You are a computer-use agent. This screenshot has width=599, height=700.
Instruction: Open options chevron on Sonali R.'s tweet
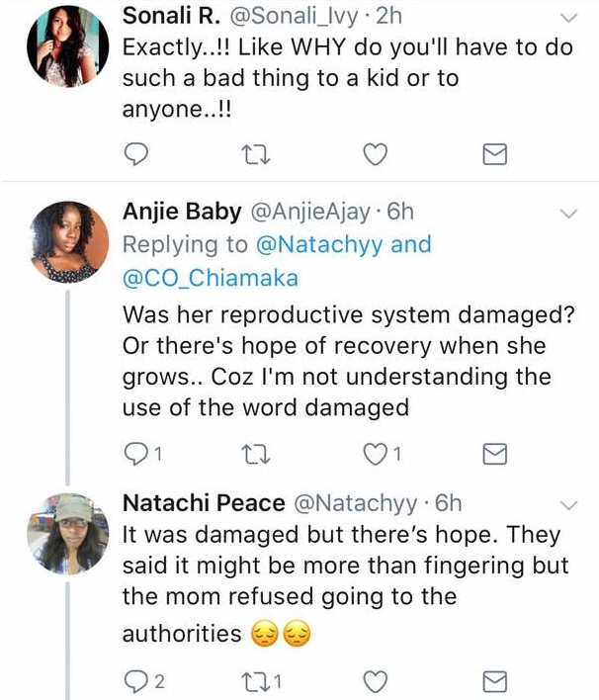click(x=568, y=18)
